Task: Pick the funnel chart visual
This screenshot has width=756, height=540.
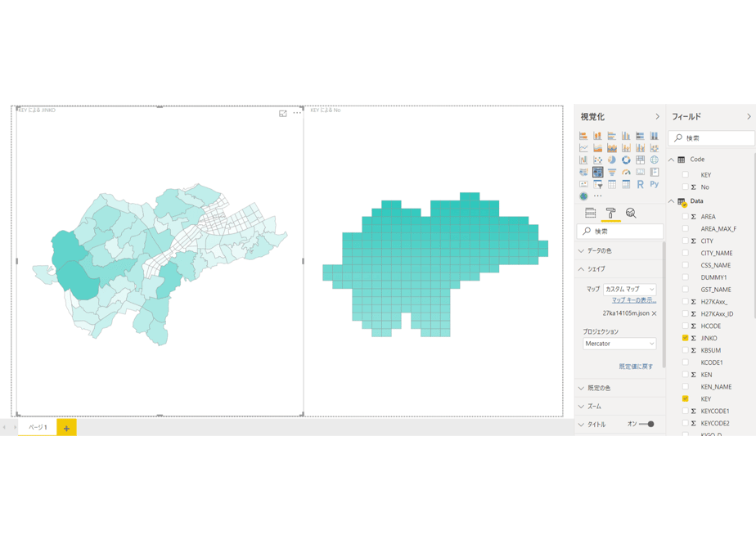Action: coord(612,172)
